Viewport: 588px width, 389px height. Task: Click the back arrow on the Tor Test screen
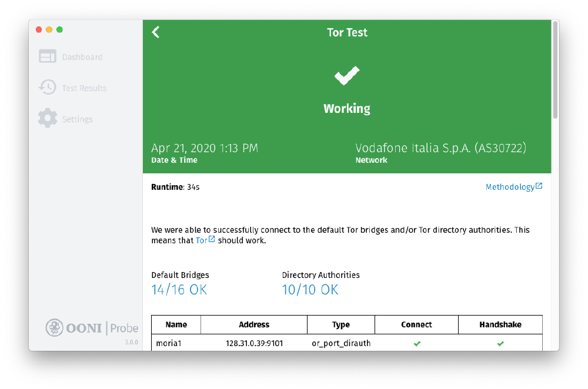coord(155,32)
